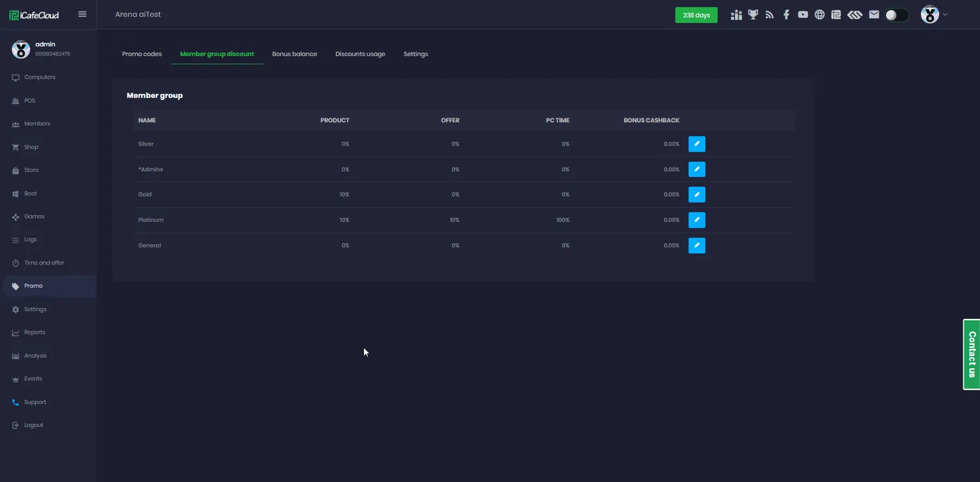Select Promo in the sidebar
980x482 pixels.
click(x=48, y=286)
